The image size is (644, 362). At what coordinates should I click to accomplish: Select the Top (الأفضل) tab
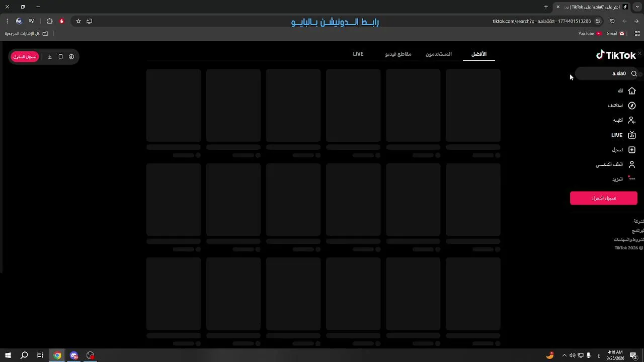pos(479,54)
